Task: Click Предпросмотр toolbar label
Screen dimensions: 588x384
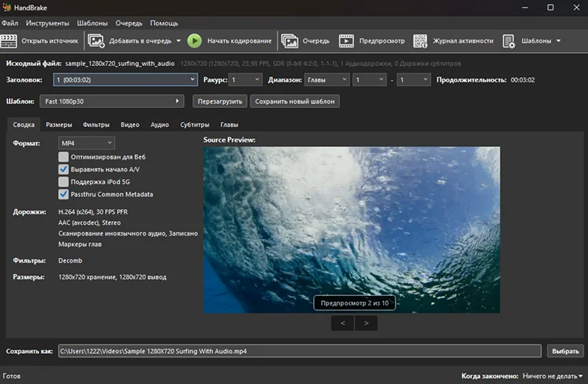Action: point(381,41)
